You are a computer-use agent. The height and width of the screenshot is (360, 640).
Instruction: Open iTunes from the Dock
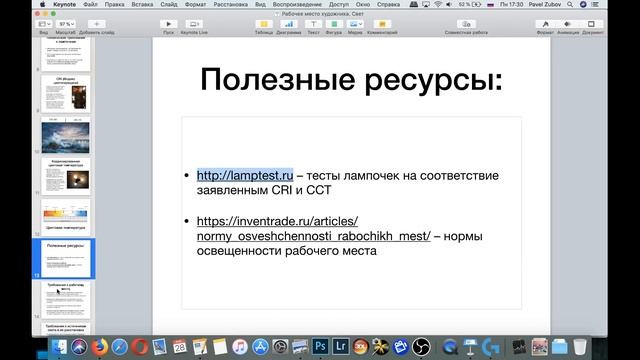click(240, 347)
